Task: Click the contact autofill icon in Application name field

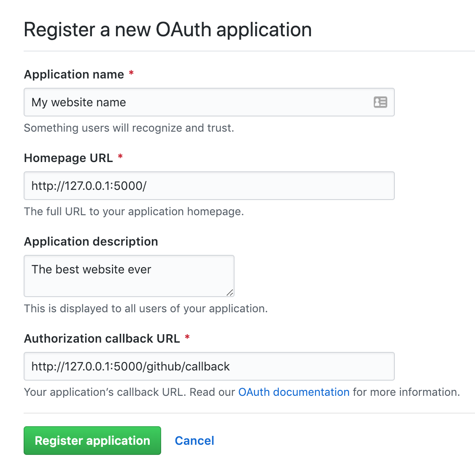Action: coord(380,102)
